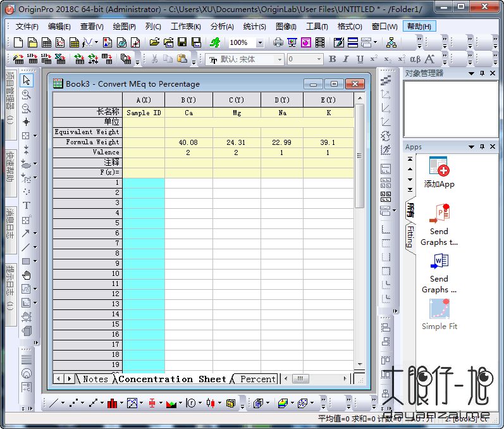
Task: Switch to the Notes sheet tab
Action: coord(95,379)
